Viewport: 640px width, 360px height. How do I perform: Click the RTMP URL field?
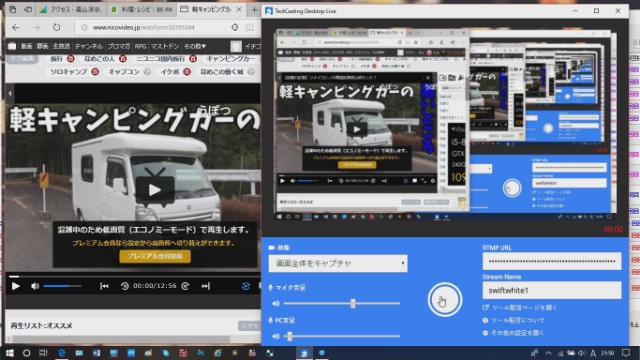click(552, 261)
